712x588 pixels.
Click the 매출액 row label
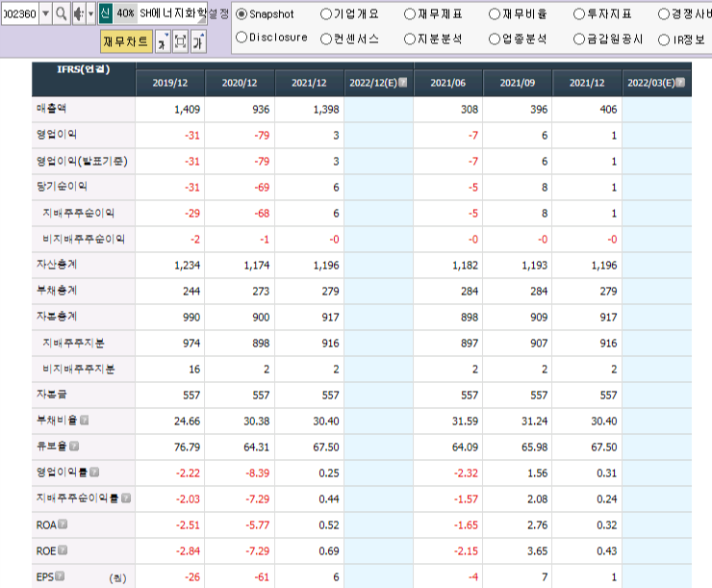51,108
